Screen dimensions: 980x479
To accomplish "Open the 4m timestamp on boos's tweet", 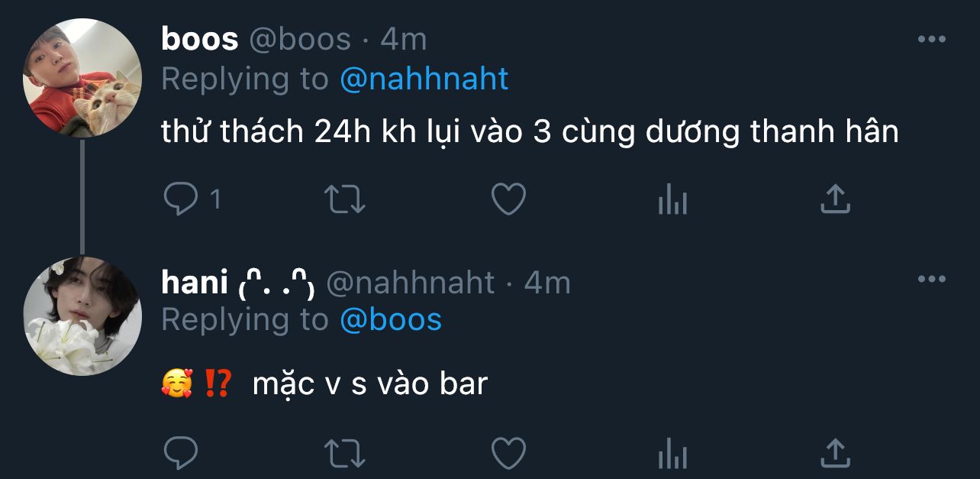I will point(403,39).
